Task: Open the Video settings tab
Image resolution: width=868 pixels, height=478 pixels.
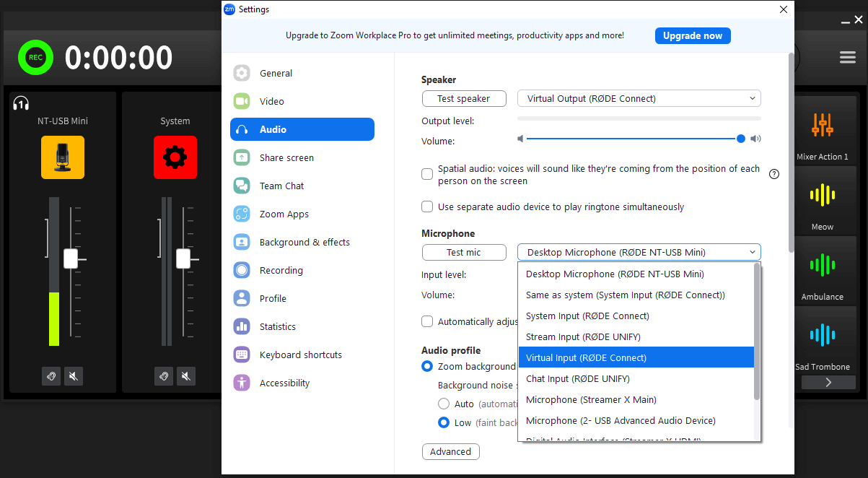Action: pos(302,101)
